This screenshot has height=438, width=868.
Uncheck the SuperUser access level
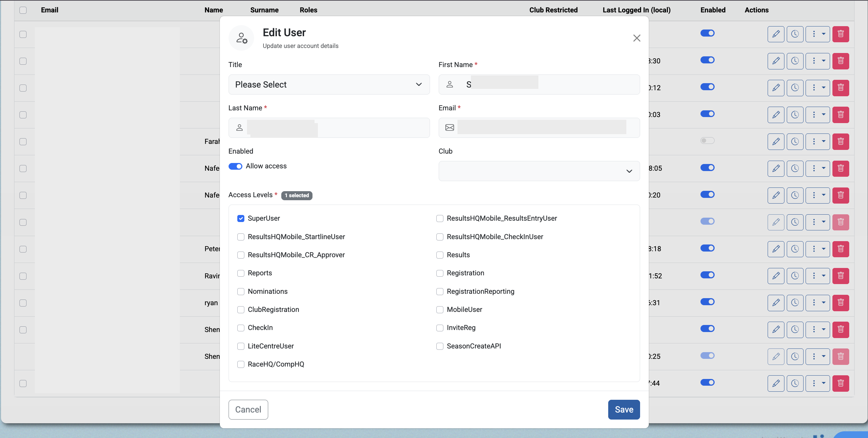pyautogui.click(x=241, y=218)
